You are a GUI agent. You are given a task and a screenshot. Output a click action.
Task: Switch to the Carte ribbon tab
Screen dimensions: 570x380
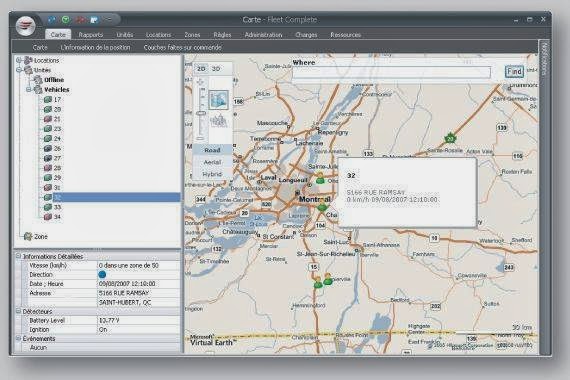coord(58,35)
